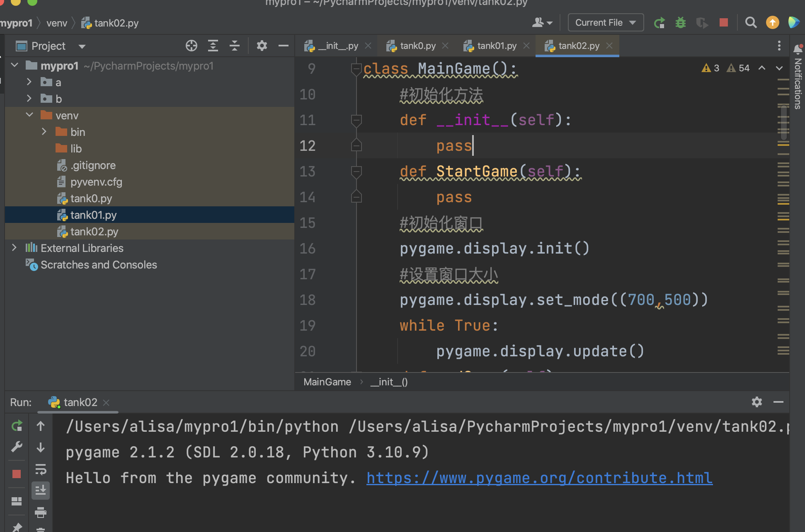Open editor tabs more options menu
The width and height of the screenshot is (805, 532).
coord(779,46)
